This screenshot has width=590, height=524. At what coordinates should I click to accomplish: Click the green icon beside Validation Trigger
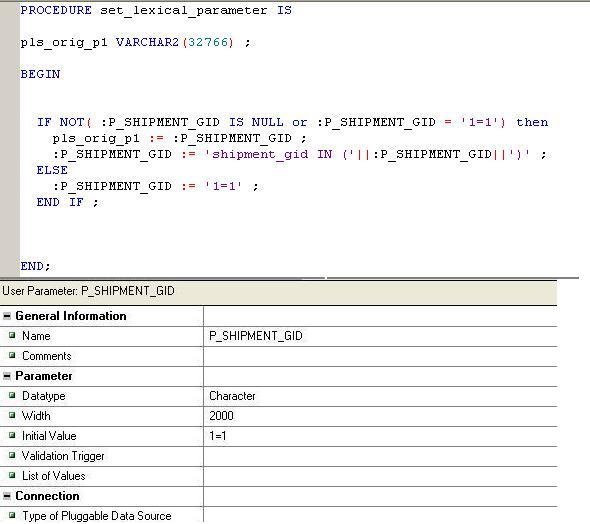[12, 455]
